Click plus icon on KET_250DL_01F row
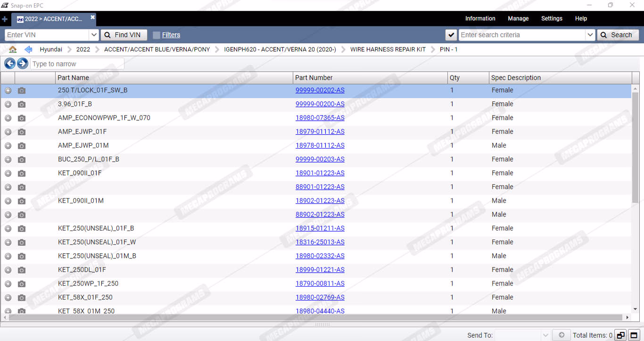The height and width of the screenshot is (341, 644). [x=8, y=270]
